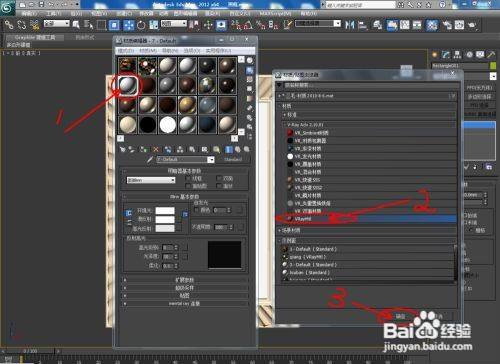Click Assign Material to Selection icon
500x364 pixels.
point(143,150)
